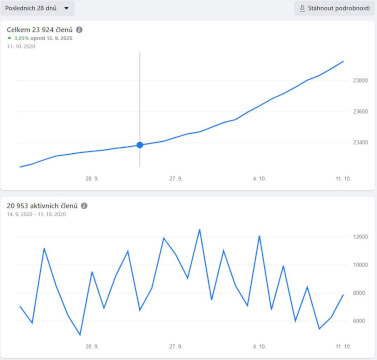Click the download icon in Stáhnout podrobnosti
Viewport: 377px width, 360px height.
pyautogui.click(x=302, y=8)
